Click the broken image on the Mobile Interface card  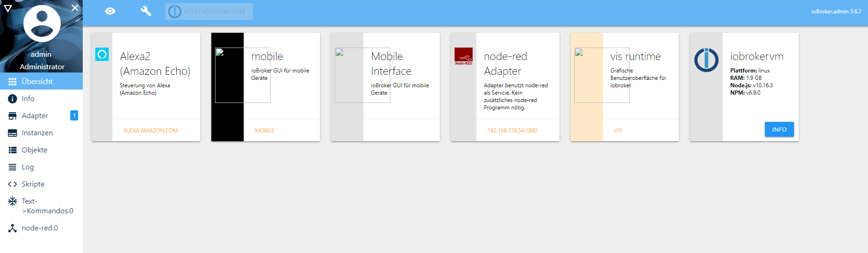pos(362,75)
